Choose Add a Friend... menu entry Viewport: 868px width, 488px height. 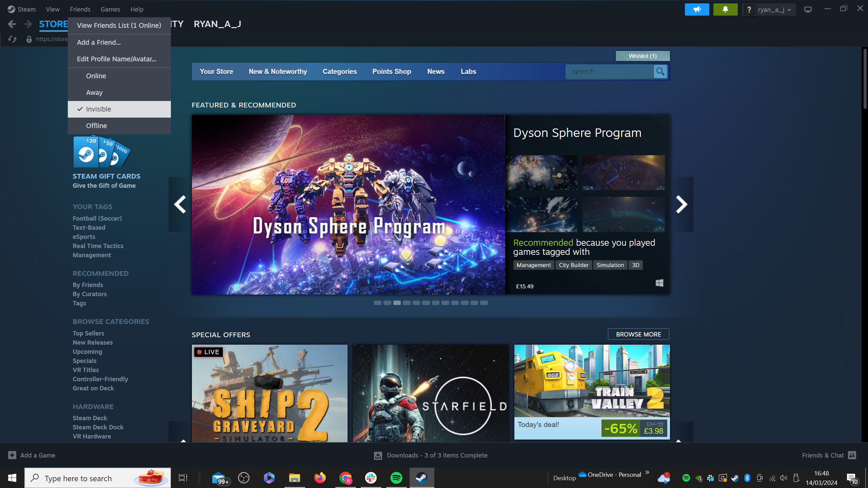coord(119,42)
